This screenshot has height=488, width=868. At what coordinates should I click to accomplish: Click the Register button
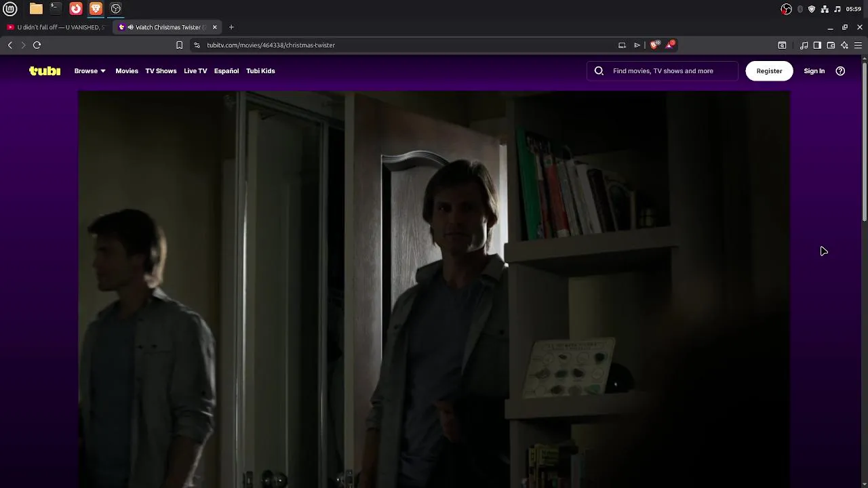coord(769,70)
